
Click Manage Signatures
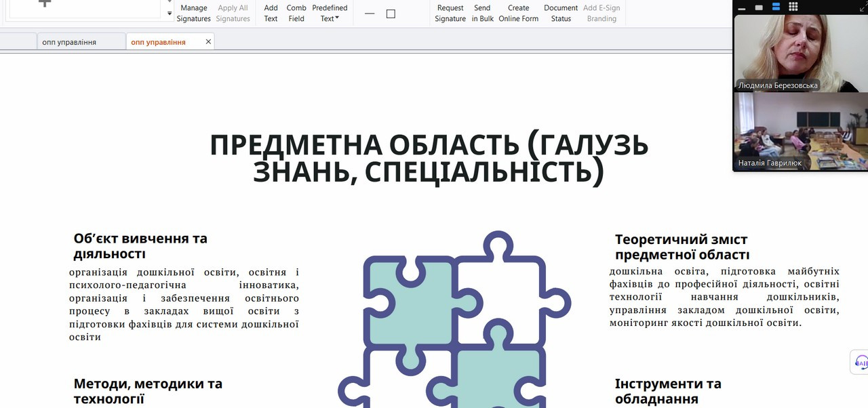coord(194,13)
